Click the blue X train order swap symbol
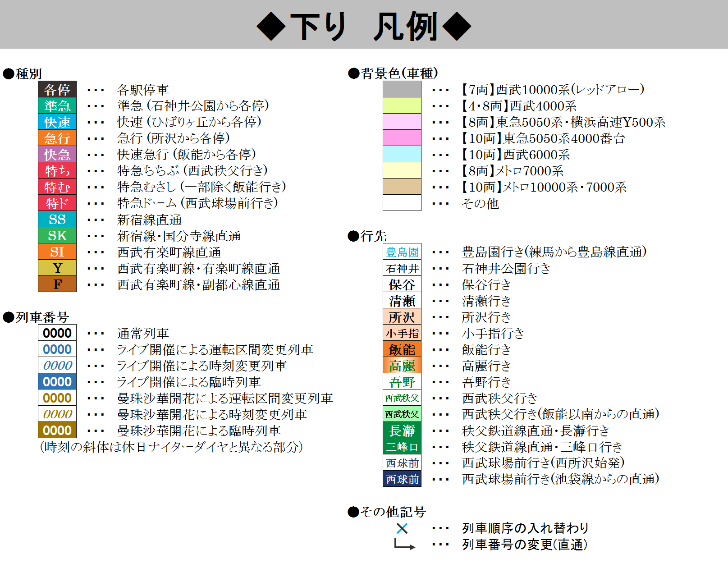The image size is (728, 568). pos(402,528)
